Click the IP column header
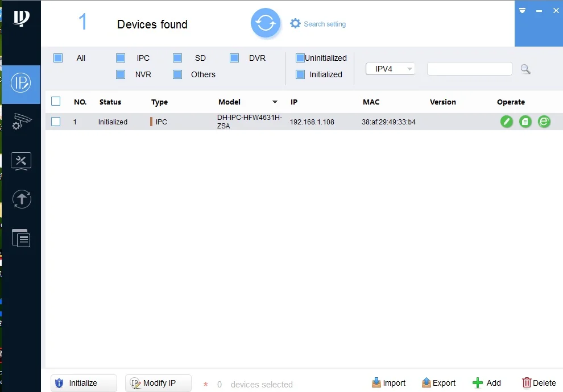Image resolution: width=563 pixels, height=392 pixels. click(x=294, y=102)
